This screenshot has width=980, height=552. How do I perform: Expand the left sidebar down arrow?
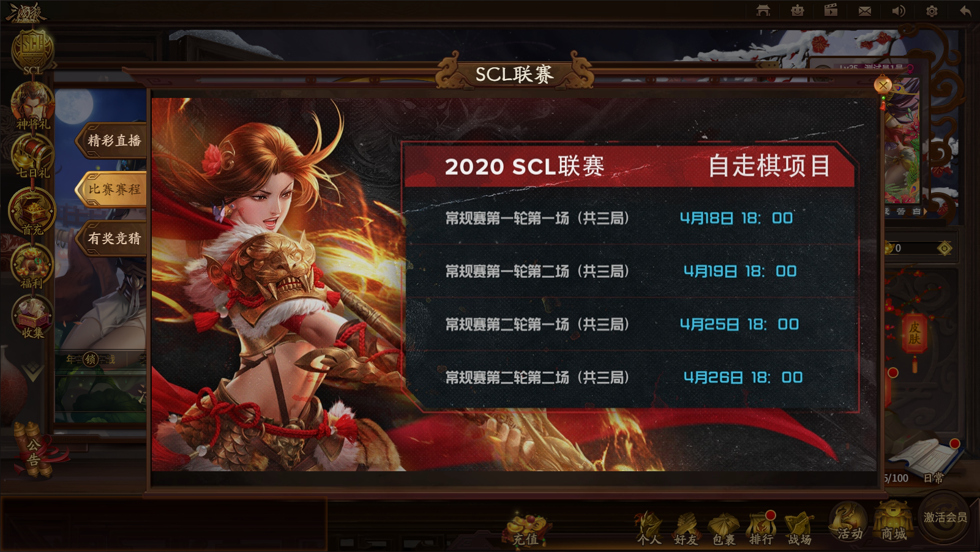coord(32,371)
